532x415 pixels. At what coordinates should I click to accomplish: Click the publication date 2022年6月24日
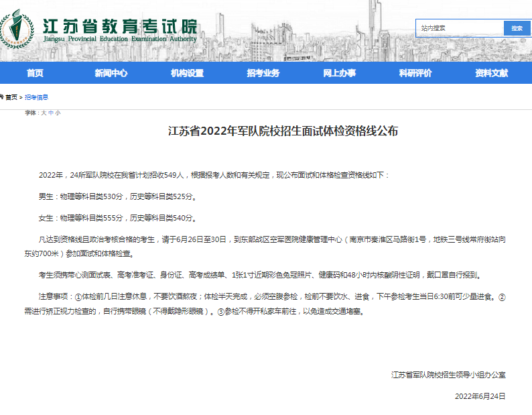pyautogui.click(x=480, y=396)
